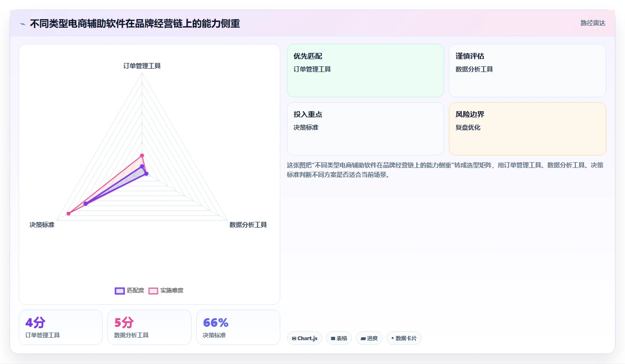The width and height of the screenshot is (625, 364).
Task: Click the 路径雷达 label in the header
Action: point(593,23)
